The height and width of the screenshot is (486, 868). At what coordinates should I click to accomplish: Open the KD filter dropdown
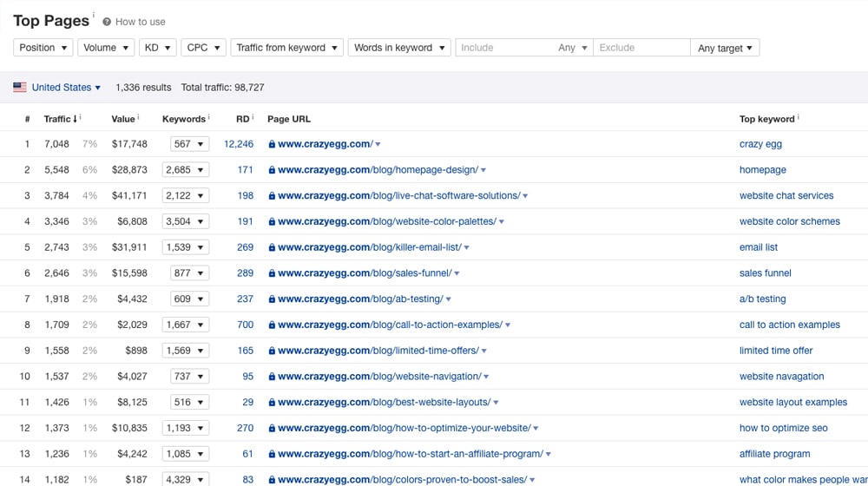pos(158,48)
